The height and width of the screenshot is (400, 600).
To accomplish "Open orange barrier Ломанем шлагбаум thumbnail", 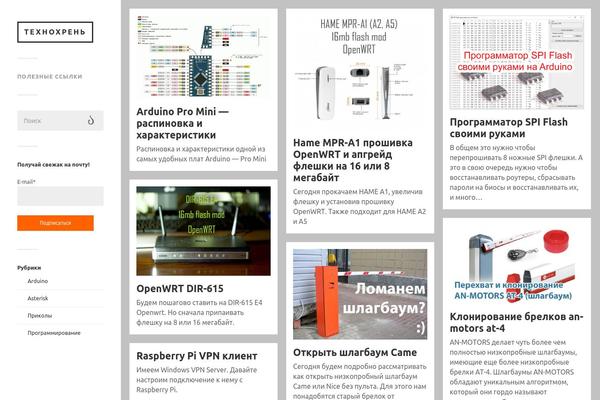I will tap(360, 294).
